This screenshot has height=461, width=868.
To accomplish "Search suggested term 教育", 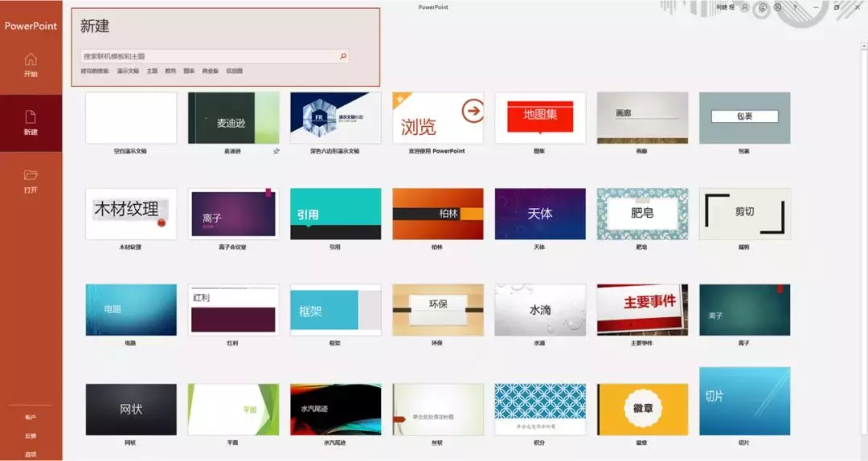I will point(170,71).
